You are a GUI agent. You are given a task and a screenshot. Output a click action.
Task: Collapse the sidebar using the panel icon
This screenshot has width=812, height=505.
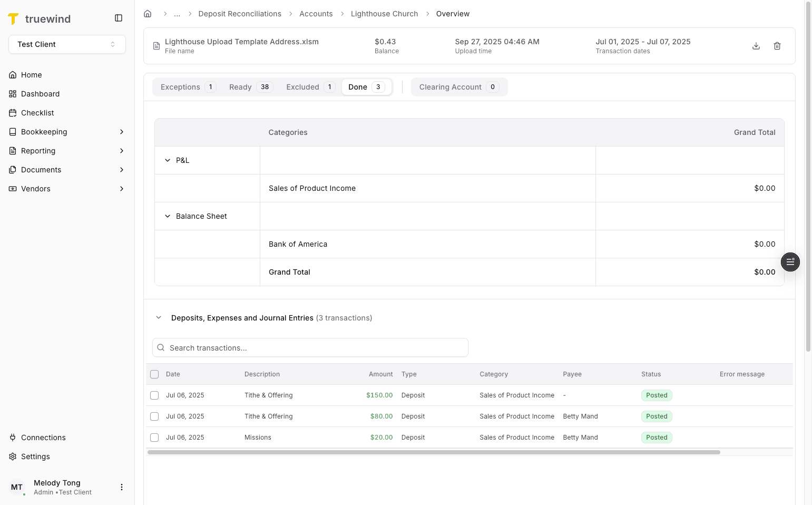coord(118,17)
